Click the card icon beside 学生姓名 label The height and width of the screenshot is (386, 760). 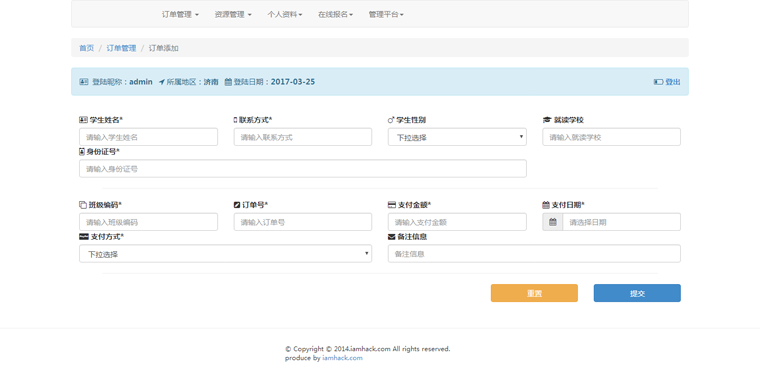tap(83, 120)
